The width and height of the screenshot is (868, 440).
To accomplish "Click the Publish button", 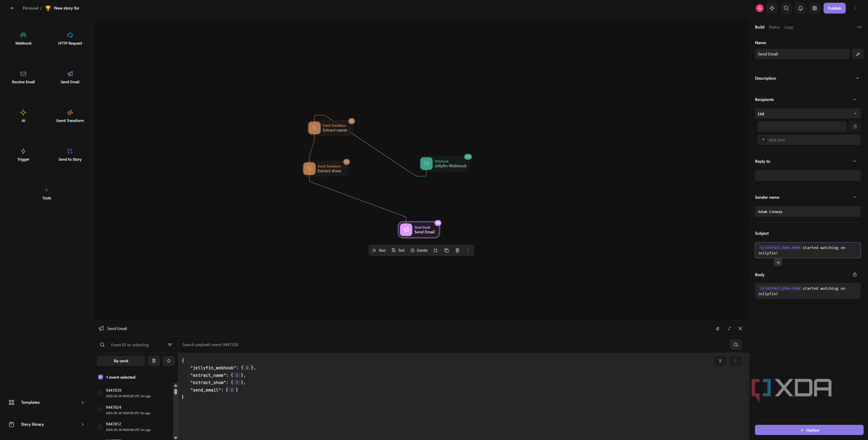I will [x=834, y=8].
